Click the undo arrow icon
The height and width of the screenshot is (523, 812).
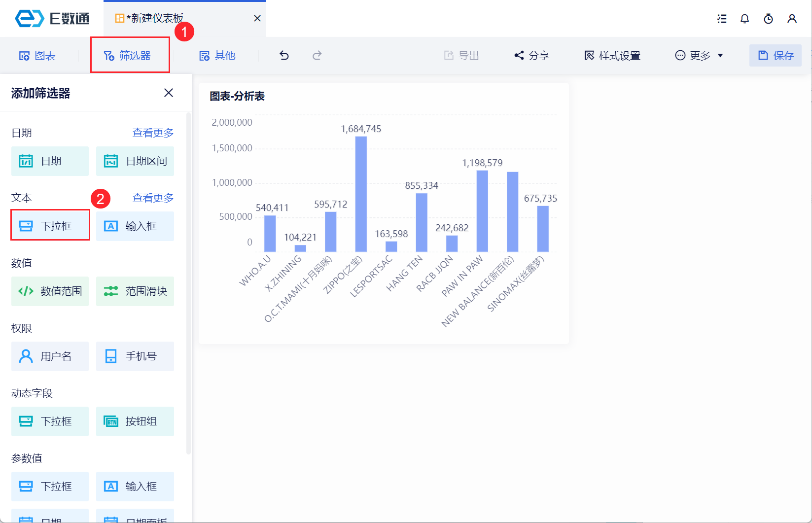click(x=284, y=55)
